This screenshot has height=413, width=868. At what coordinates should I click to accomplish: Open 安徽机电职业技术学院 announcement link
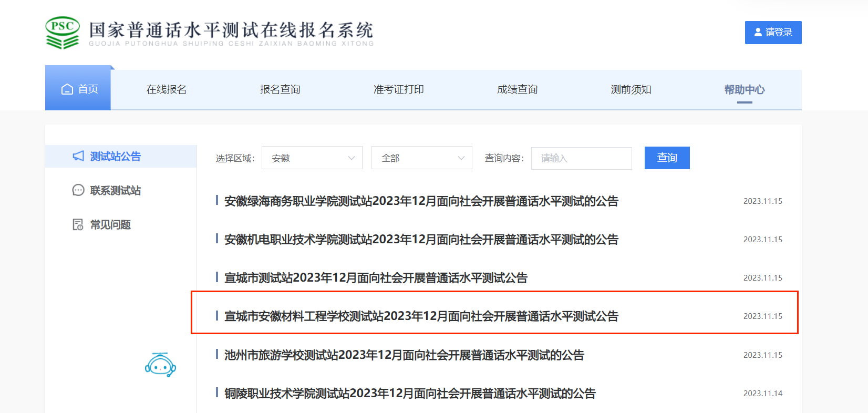click(x=421, y=240)
